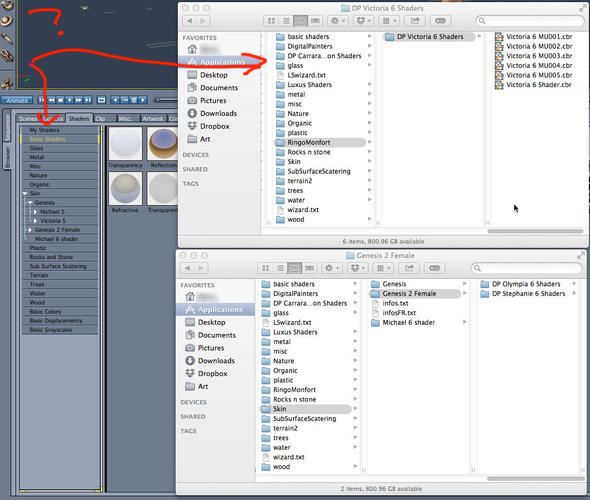
Task: Stop the animation playback
Action: tap(60, 100)
